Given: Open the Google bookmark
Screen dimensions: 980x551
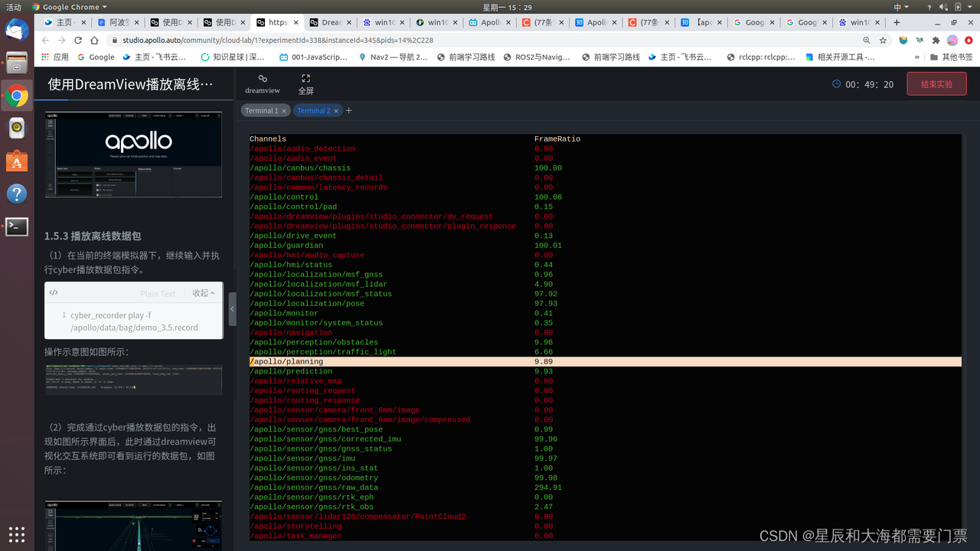Looking at the screenshot, I should [96, 57].
